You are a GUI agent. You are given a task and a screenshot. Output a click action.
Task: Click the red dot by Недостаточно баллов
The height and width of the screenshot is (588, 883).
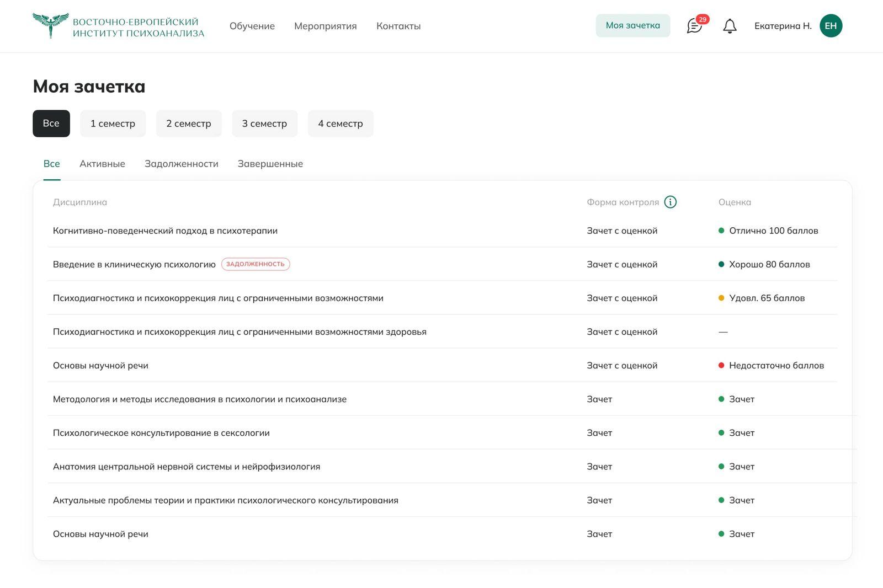click(x=721, y=365)
